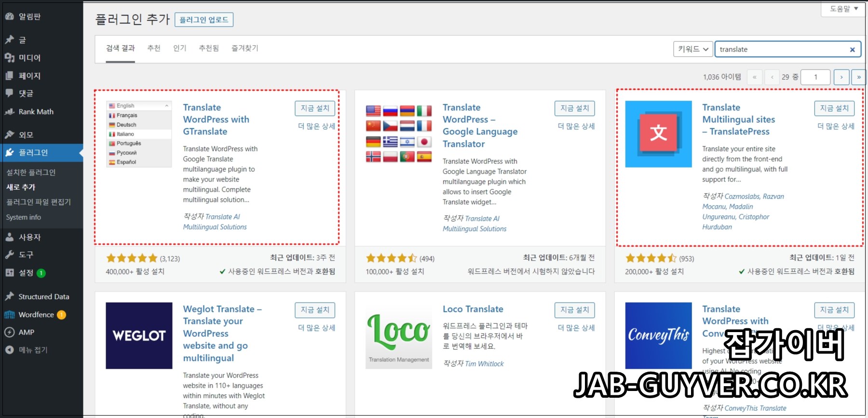Open 플러그인 파일 편집기 submenu item

(x=39, y=202)
